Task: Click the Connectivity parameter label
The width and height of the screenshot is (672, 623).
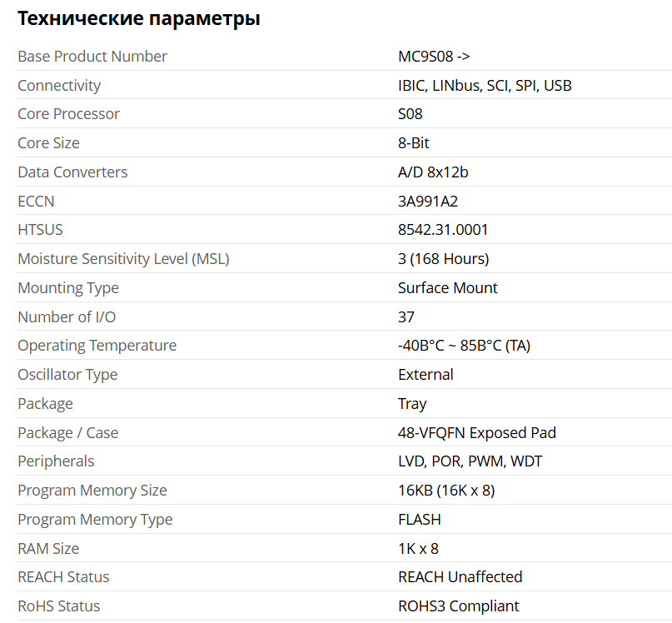Action: click(x=59, y=86)
